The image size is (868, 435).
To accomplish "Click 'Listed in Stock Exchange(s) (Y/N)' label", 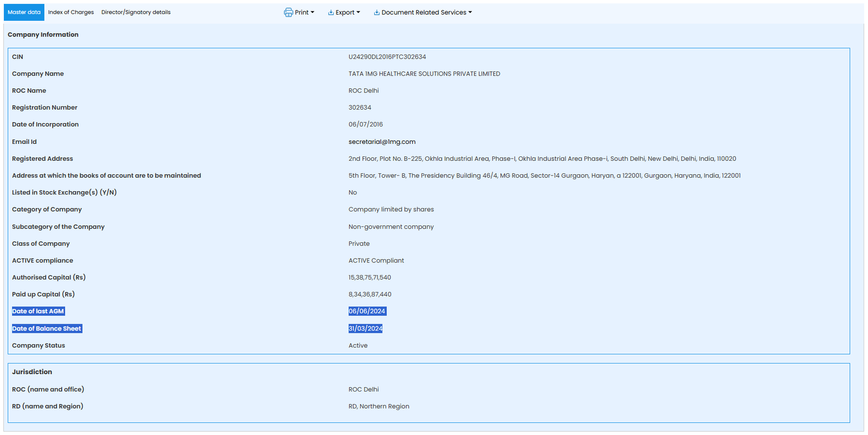I will click(65, 192).
